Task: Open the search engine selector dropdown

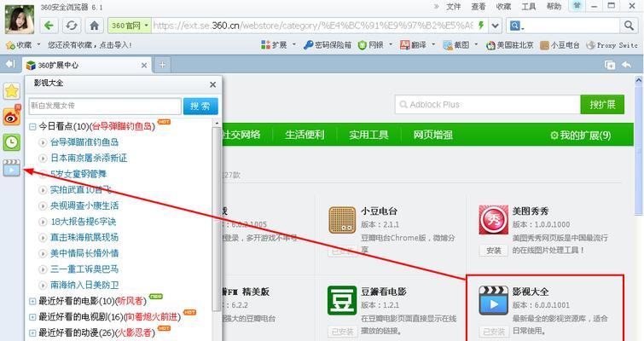Action: (x=517, y=26)
